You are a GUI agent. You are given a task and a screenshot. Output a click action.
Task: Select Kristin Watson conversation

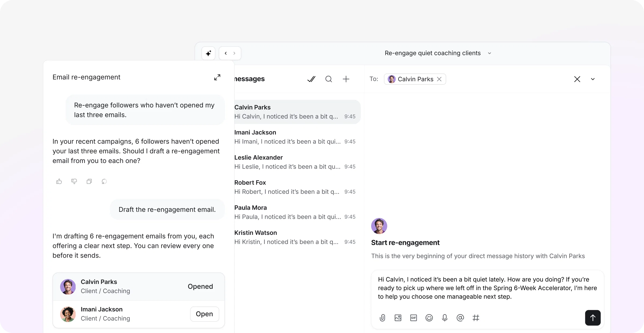point(297,237)
